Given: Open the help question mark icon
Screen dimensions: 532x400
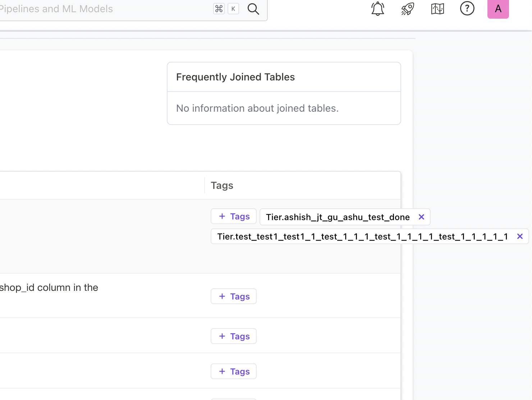Looking at the screenshot, I should click(x=467, y=8).
